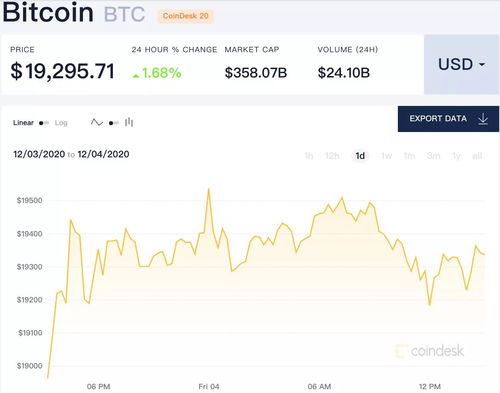This screenshot has height=393, width=500.
Task: Select the candlestick chart icon
Action: [x=129, y=123]
